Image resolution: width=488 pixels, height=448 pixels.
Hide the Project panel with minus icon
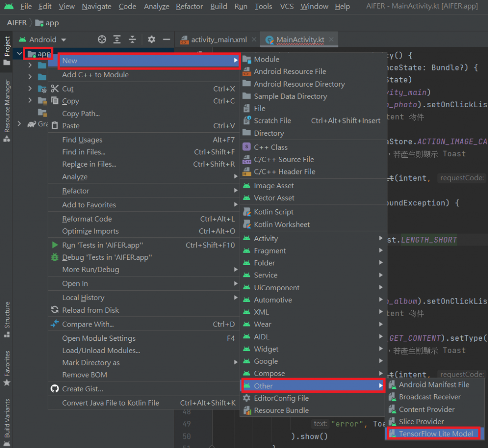[x=166, y=40]
